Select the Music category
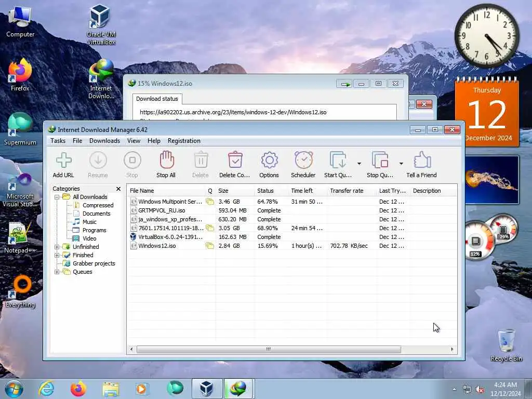Viewport: 532px width, 399px height. pyautogui.click(x=89, y=222)
